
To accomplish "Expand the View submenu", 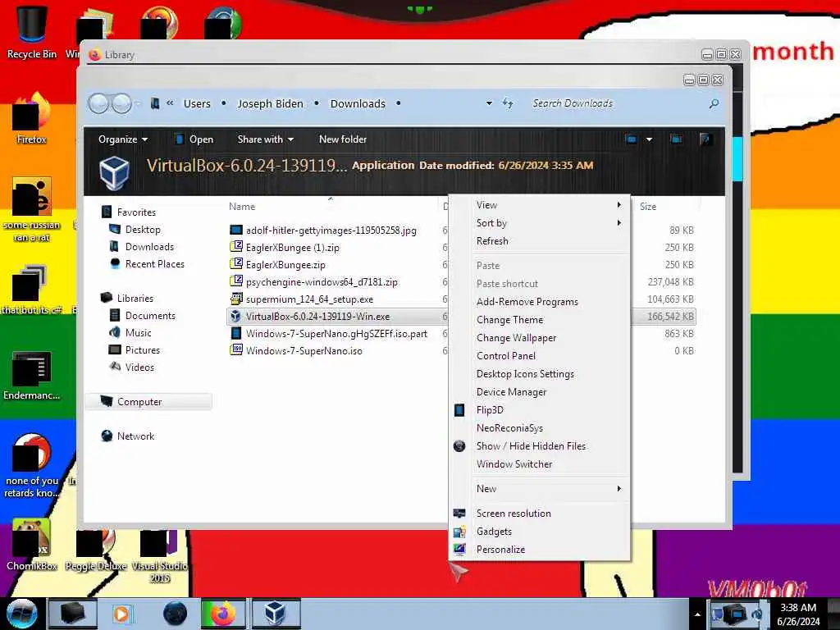I will (x=539, y=205).
